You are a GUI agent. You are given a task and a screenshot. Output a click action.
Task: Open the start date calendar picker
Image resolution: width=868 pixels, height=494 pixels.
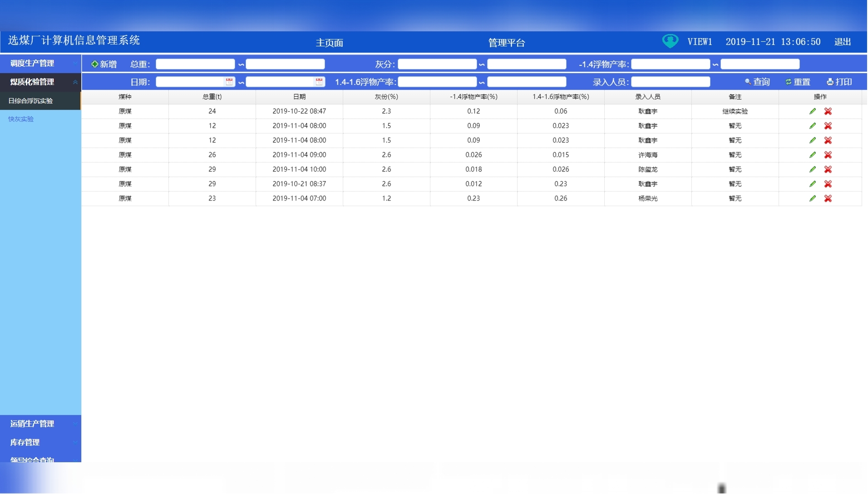229,82
